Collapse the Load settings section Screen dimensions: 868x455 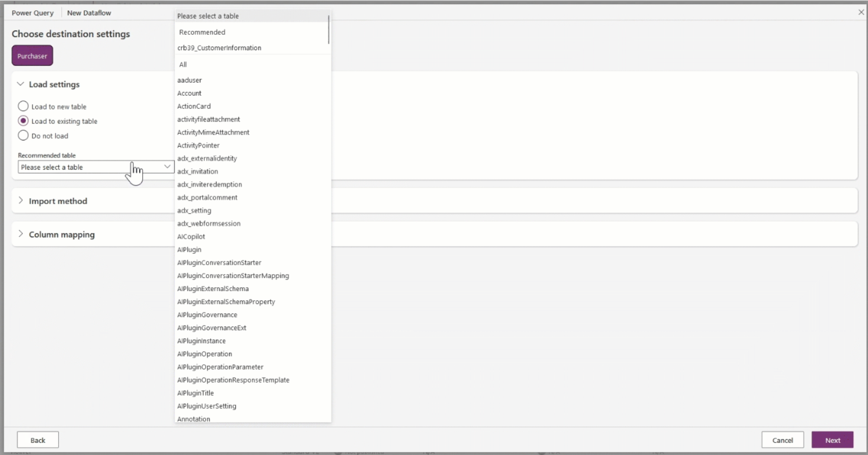[20, 84]
